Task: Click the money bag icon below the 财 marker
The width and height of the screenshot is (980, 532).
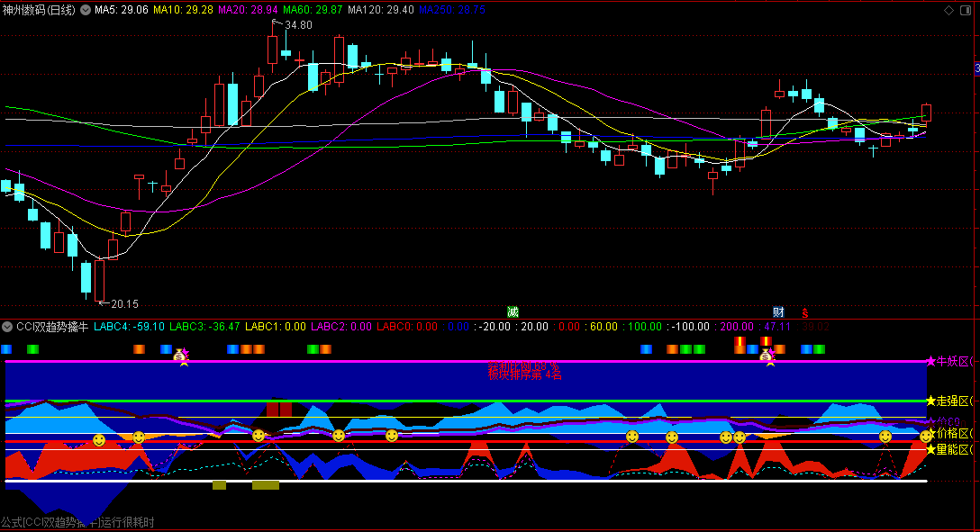Action: click(767, 356)
